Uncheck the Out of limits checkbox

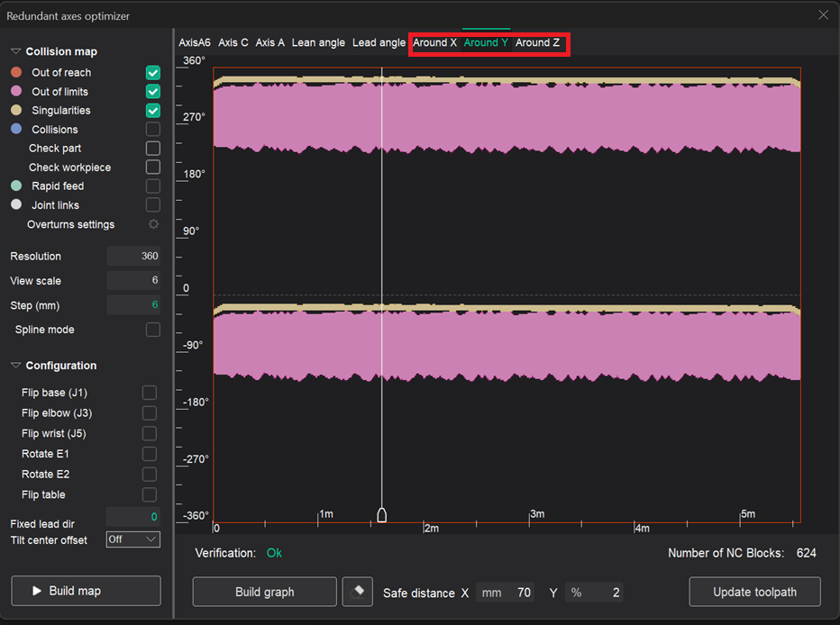[153, 91]
